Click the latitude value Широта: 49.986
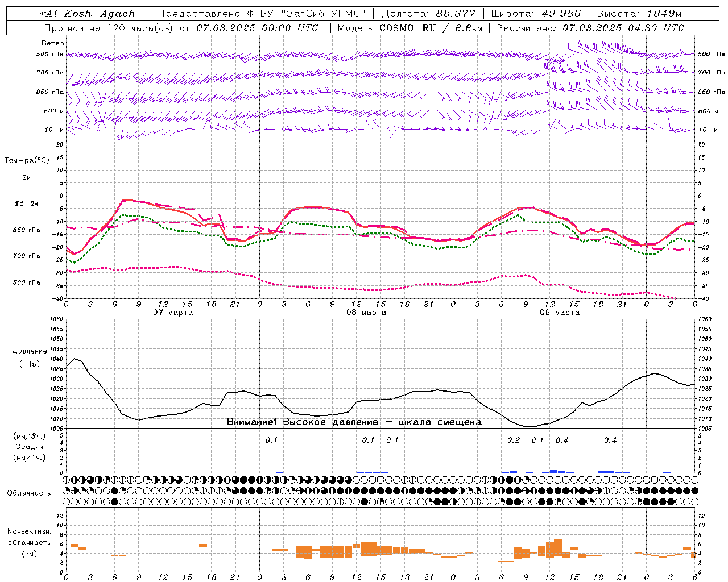Viewport: 728px width, 582px height. pyautogui.click(x=536, y=14)
